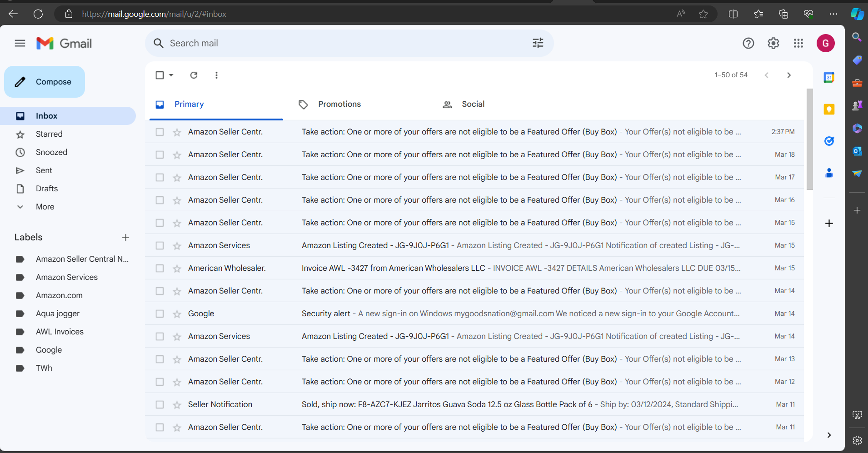Open the Google label in sidebar
The height and width of the screenshot is (453, 868).
pos(68,350)
